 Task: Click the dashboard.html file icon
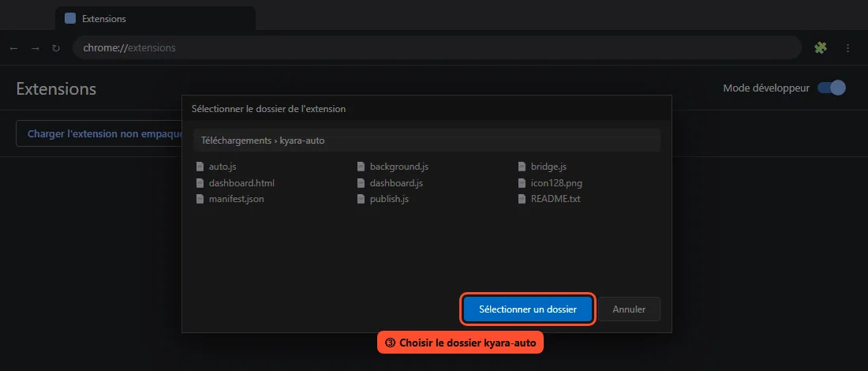200,182
